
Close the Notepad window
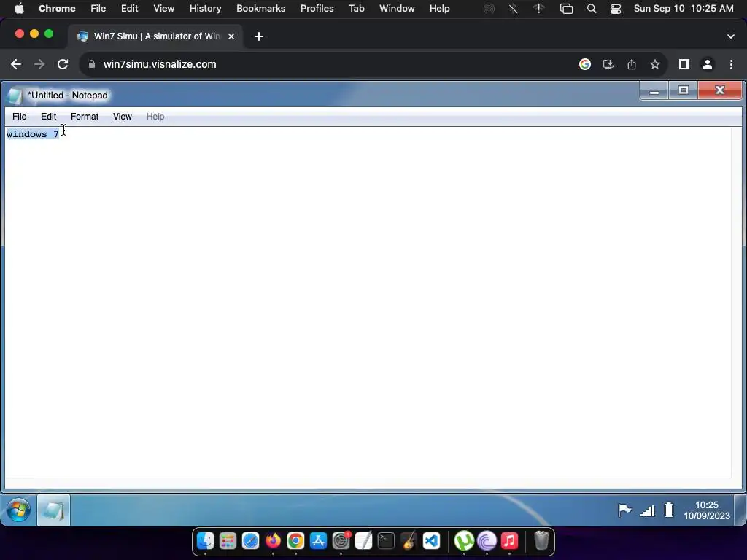click(719, 90)
